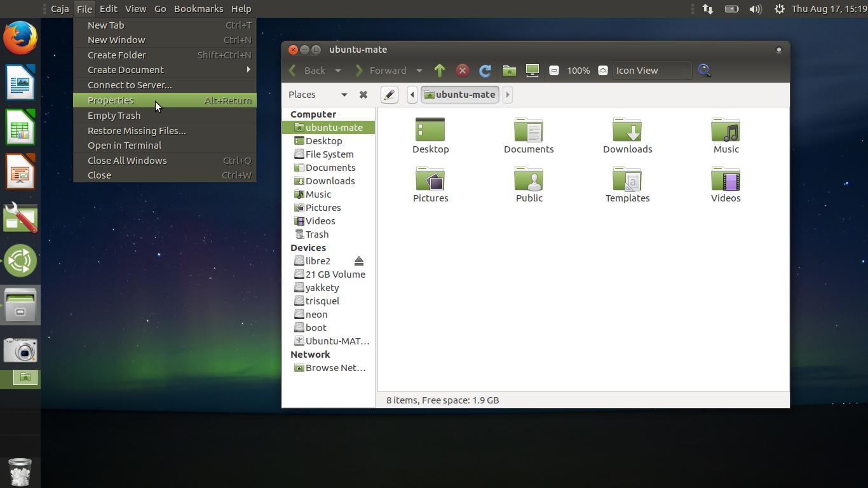868x488 pixels.
Task: Open the trisquel device in sidebar
Action: click(x=328, y=301)
